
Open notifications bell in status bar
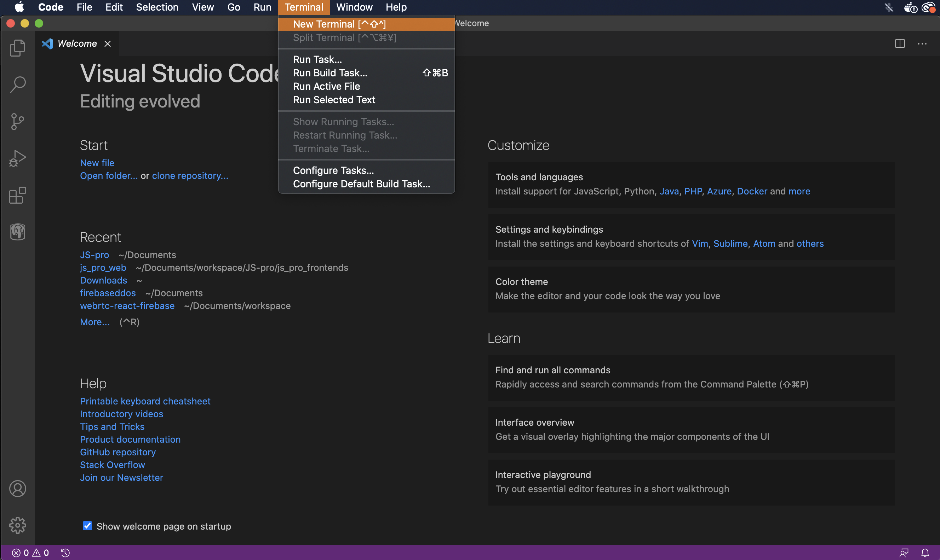(925, 553)
